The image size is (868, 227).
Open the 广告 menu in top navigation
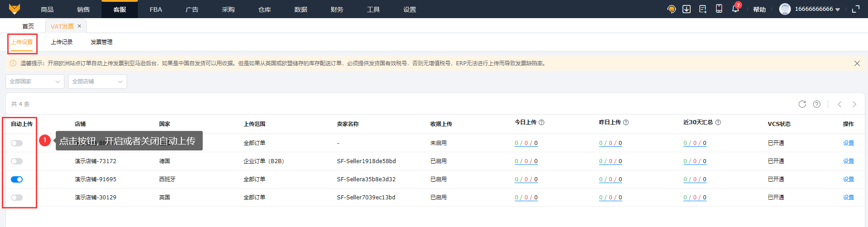192,10
